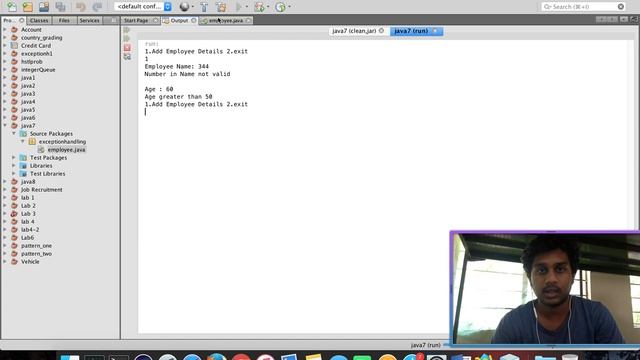Click the Save All toolbar icon
Image resolution: width=640 pixels, height=360 pixels.
[x=60, y=7]
